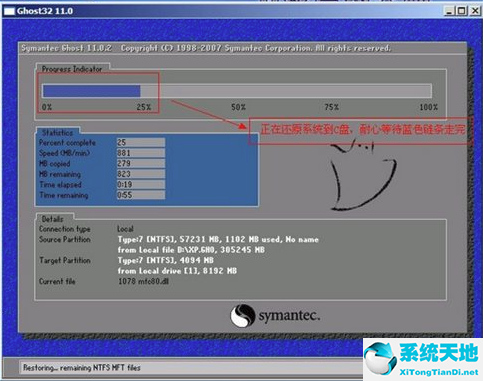Click the Ghost32 title bar icon
Image resolution: width=483 pixels, height=381 pixels.
pos(9,11)
